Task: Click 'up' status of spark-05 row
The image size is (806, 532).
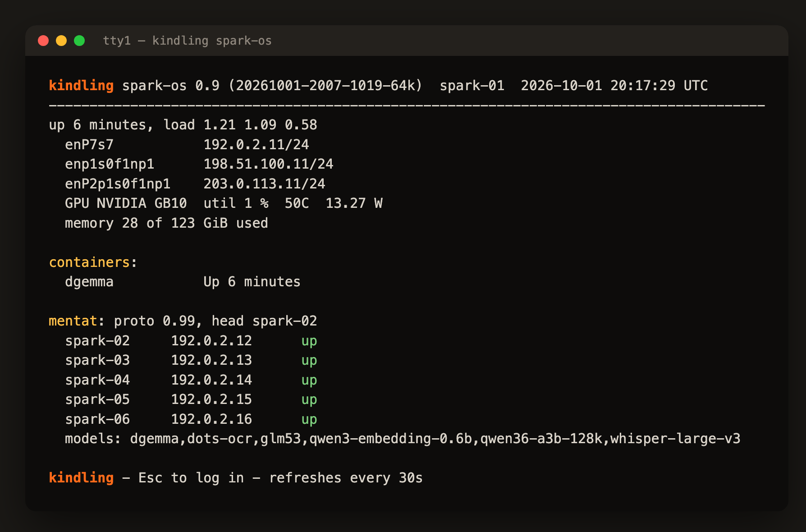Action: click(309, 400)
